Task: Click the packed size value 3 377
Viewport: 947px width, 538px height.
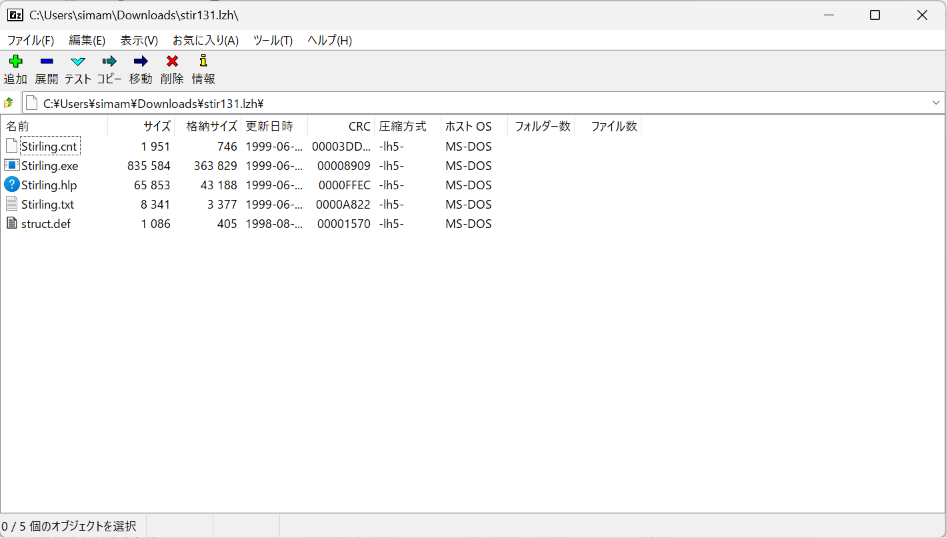Action: [222, 204]
